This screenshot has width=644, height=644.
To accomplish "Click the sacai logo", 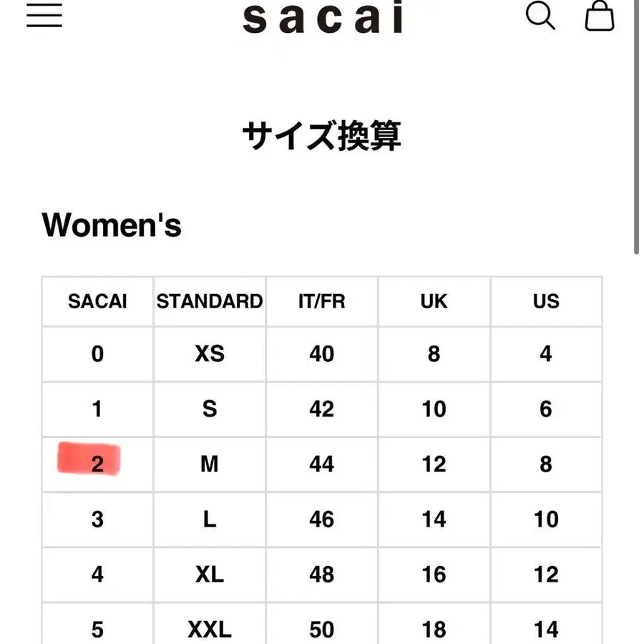I will click(x=322, y=18).
